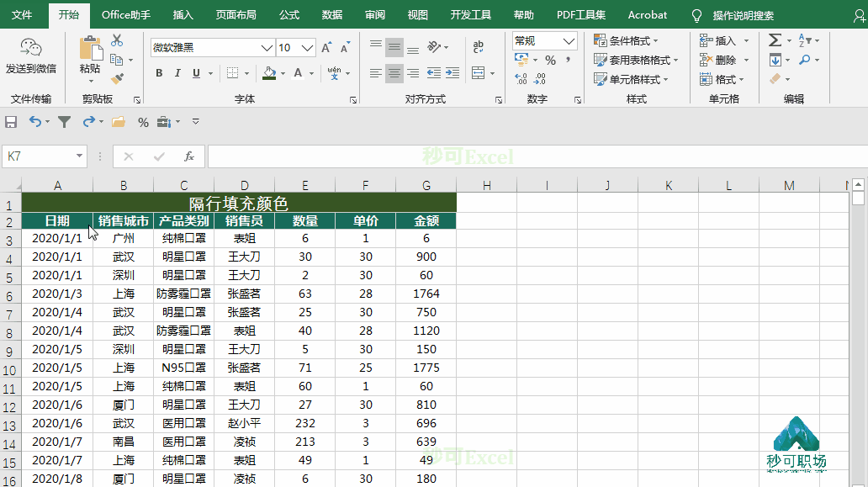
Task: Switch to 页面布局 Page Layout tab
Action: 236,15
